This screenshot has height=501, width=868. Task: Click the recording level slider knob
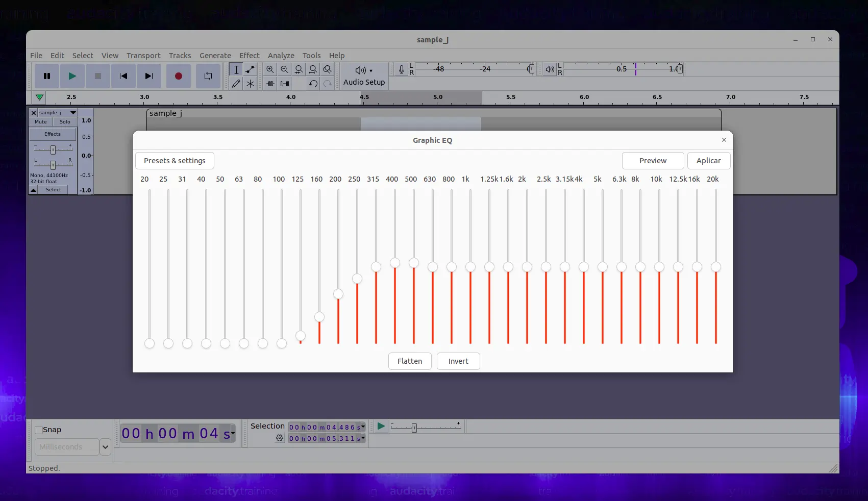click(531, 69)
